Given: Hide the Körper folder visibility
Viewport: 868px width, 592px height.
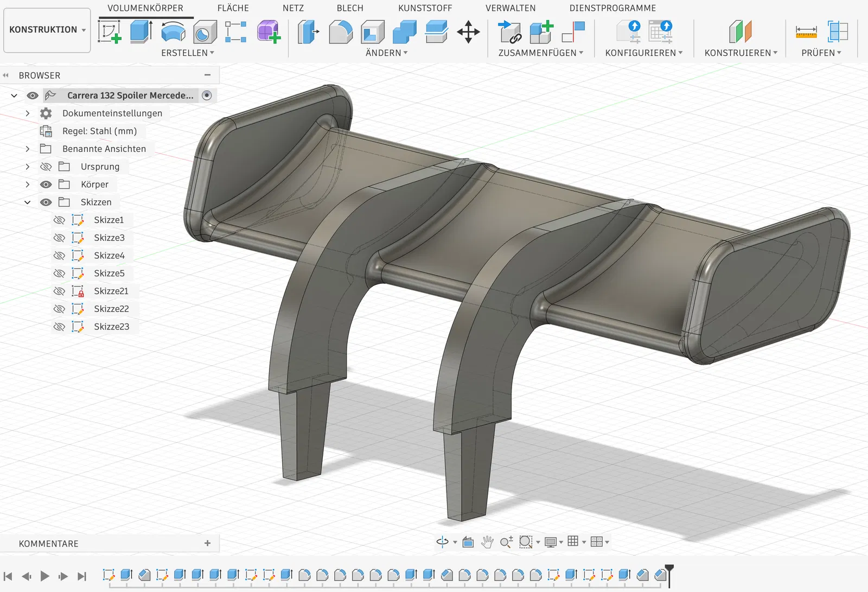Looking at the screenshot, I should click(46, 184).
